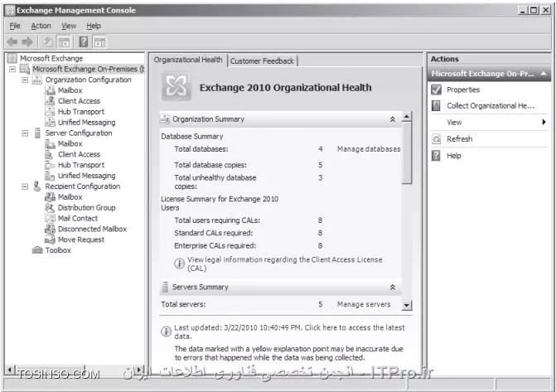This screenshot has width=556, height=392.
Task: Open the Distribution Group node
Action: tap(86, 207)
